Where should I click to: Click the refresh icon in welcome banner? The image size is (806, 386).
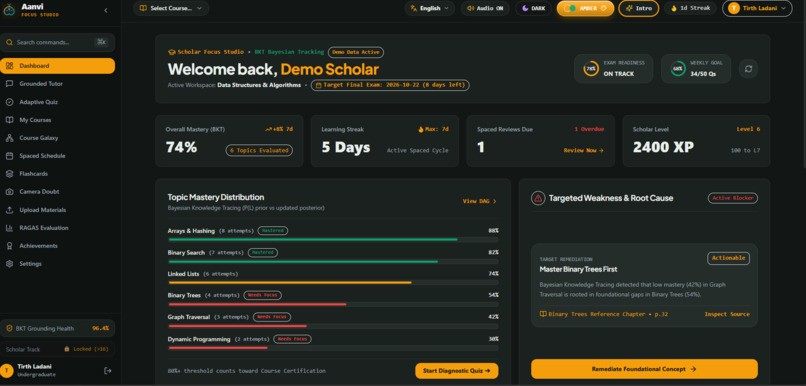[x=748, y=69]
